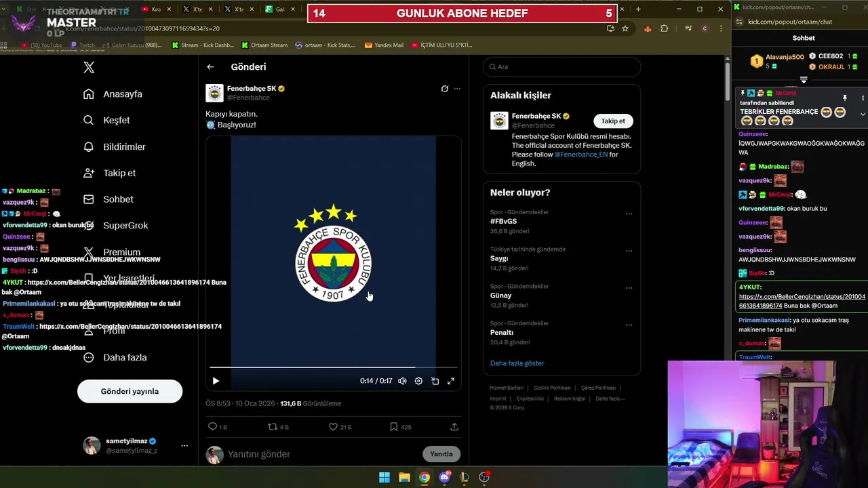This screenshot has width=868, height=488.
Task: Click the reply icon with 1 B
Action: click(218, 427)
